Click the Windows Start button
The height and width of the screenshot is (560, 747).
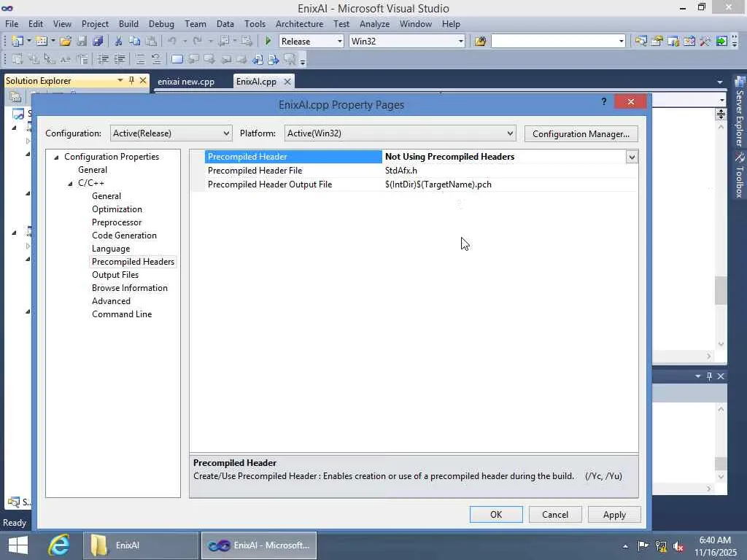[18, 545]
